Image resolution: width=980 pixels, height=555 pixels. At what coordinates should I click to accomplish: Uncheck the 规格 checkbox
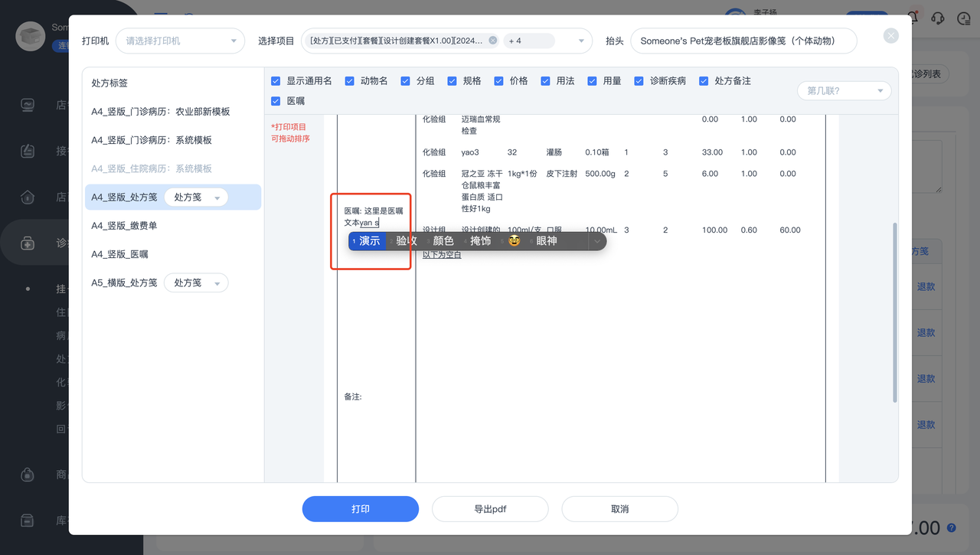coord(452,81)
